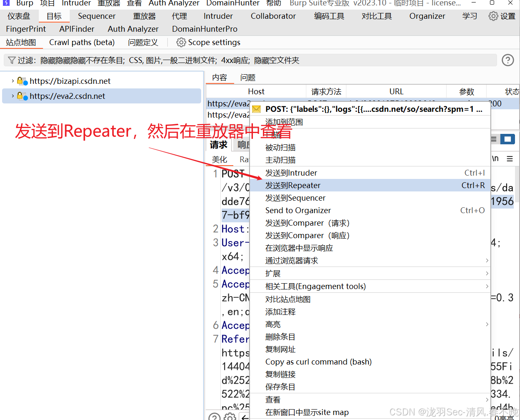Select 对比站点地图 entry

[370, 299]
